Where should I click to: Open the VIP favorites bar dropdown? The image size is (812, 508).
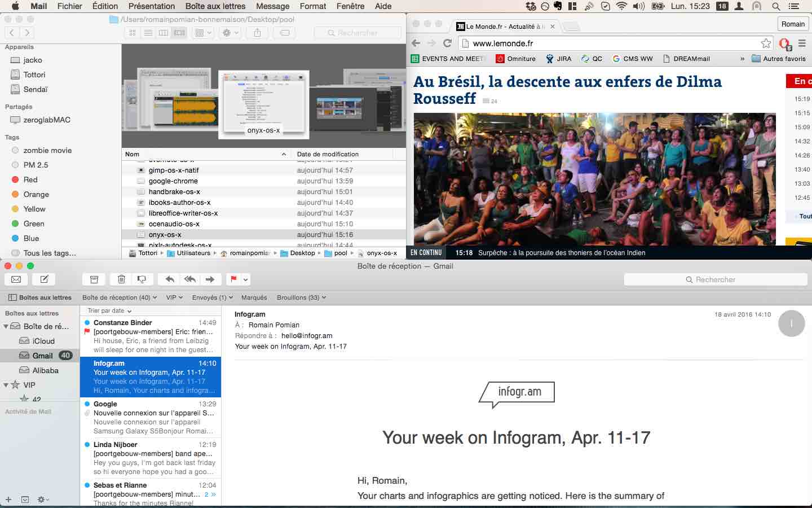point(174,297)
